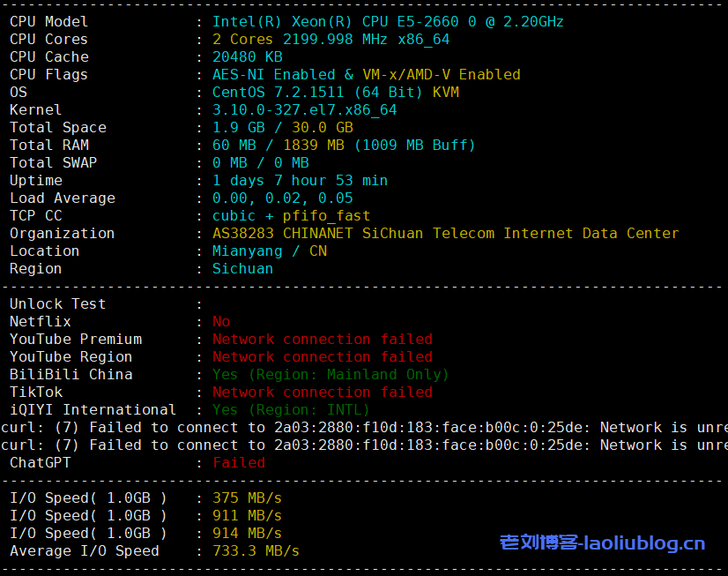This screenshot has height=576, width=728.
Task: Select the YouTube Premium 'Network connection failed' result
Action: click(323, 340)
